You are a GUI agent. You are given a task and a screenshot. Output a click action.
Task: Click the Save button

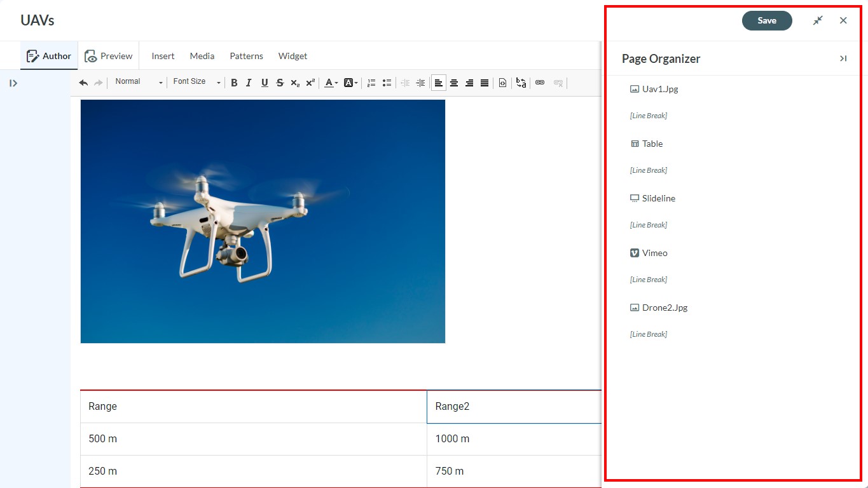tap(767, 20)
